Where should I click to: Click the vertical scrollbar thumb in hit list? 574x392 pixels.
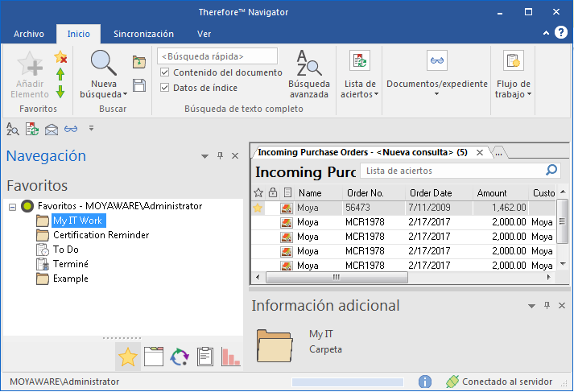pos(562,221)
